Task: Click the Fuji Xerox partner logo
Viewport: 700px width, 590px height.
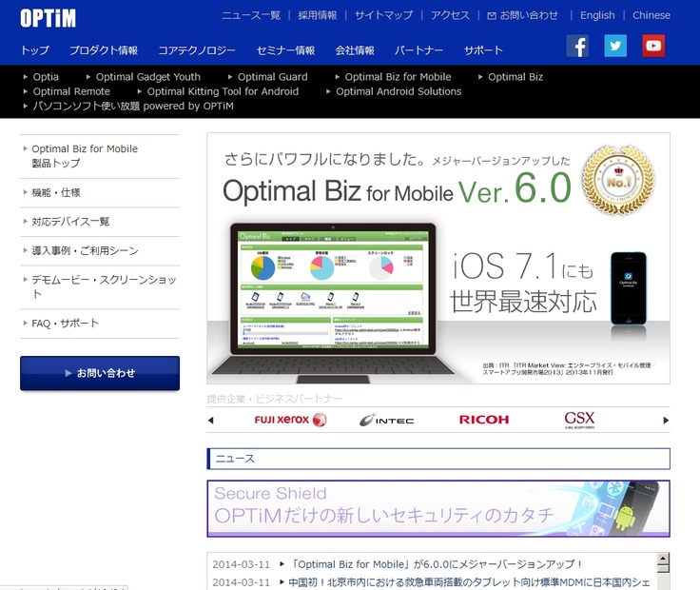Action: (x=291, y=420)
